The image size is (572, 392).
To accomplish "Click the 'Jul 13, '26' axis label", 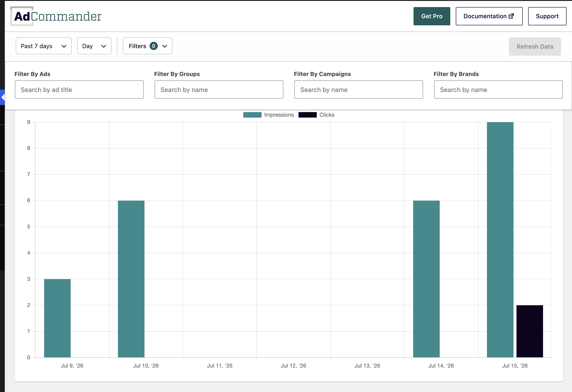I will [x=367, y=366].
